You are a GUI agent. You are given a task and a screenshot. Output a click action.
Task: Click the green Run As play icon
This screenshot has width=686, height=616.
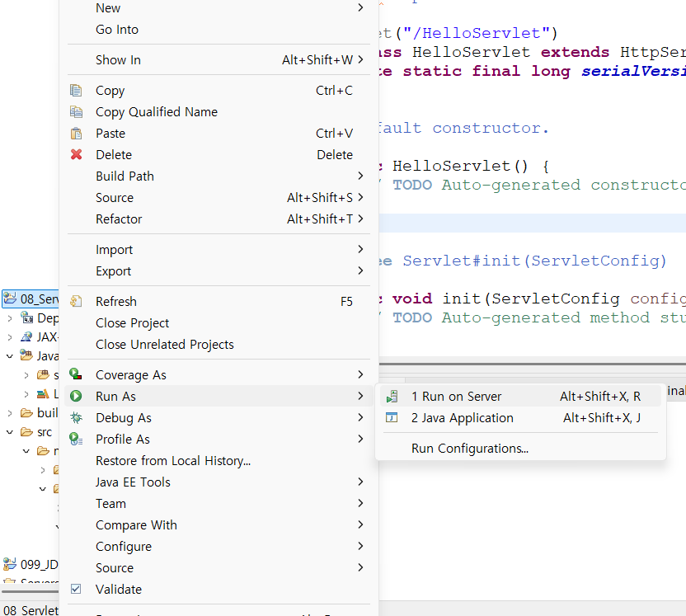[x=76, y=396]
